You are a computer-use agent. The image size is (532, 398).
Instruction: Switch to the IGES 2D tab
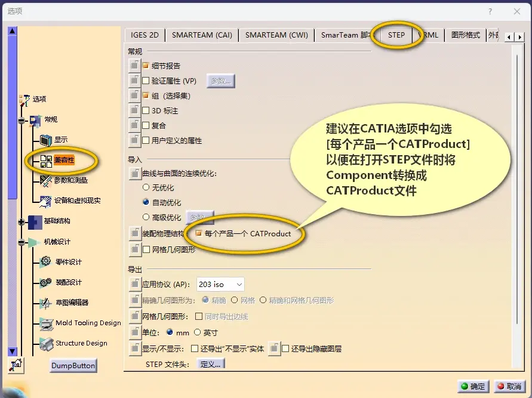[145, 35]
